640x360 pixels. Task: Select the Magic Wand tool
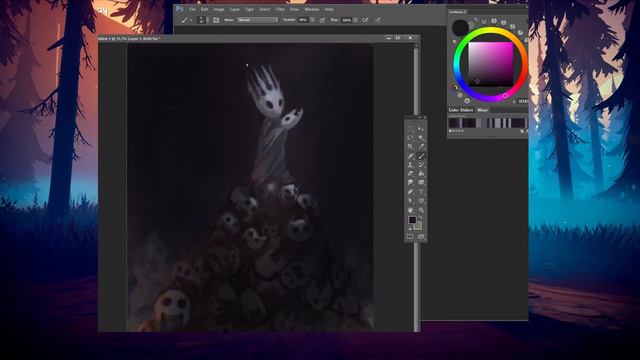421,138
